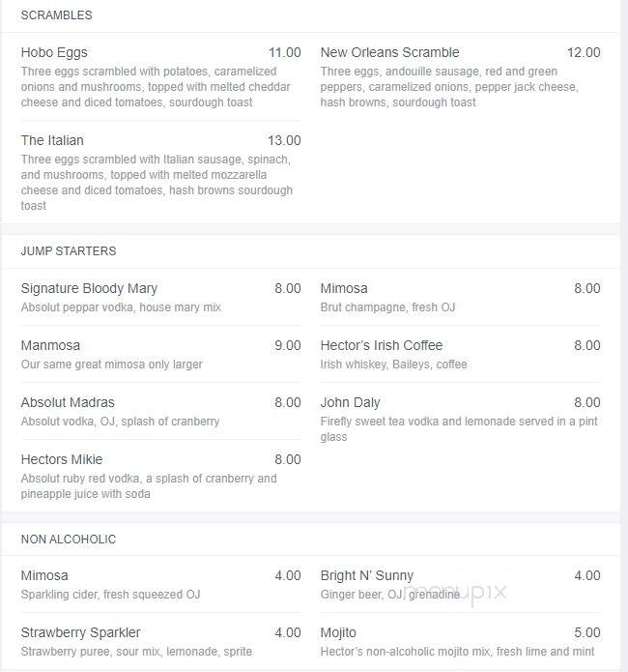This screenshot has width=628, height=672.
Task: Select the SCRAMBLES section header
Action: point(57,15)
